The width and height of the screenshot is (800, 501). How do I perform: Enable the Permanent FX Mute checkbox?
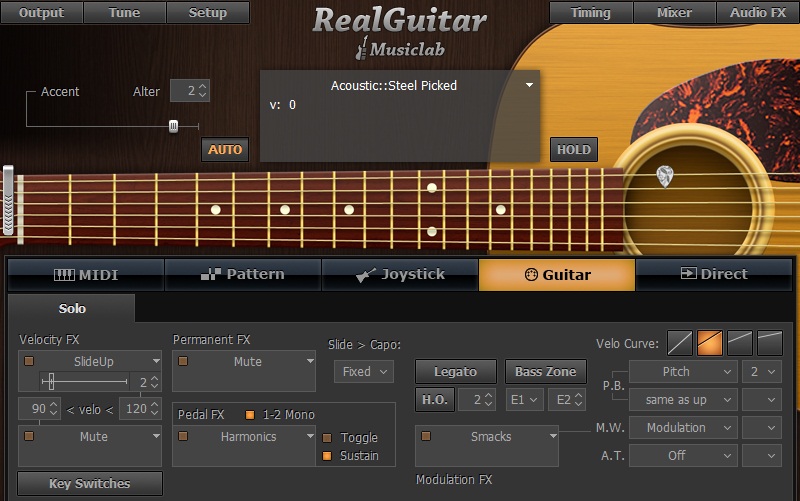coord(183,361)
